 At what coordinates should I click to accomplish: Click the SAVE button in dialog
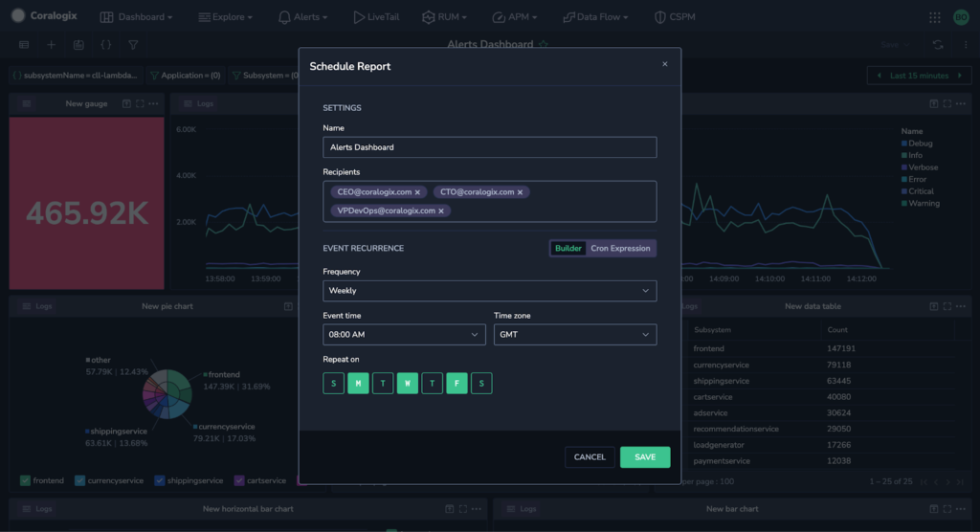click(x=645, y=457)
